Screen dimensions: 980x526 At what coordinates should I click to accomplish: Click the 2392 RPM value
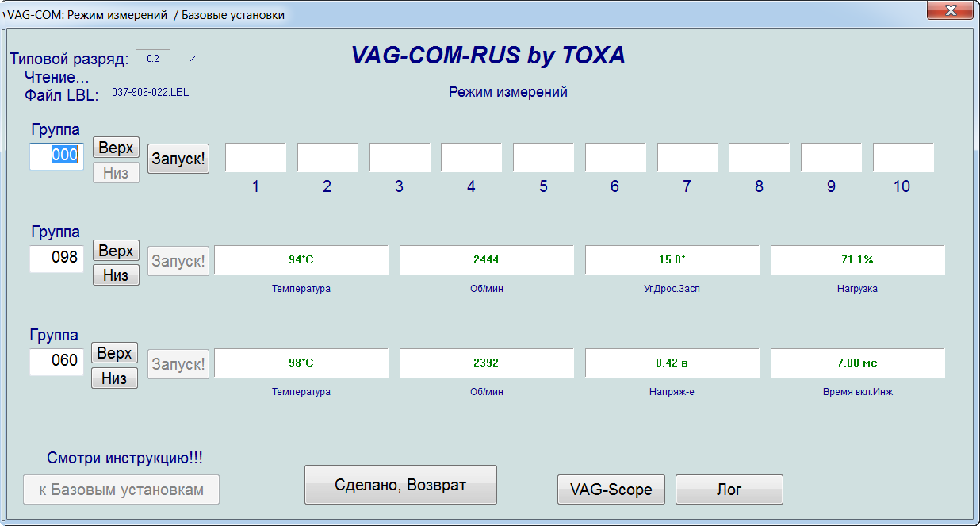click(486, 363)
